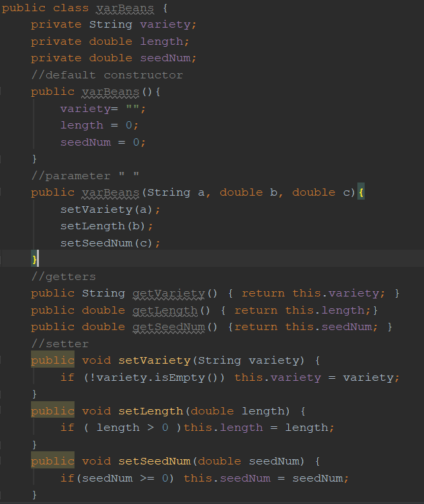The width and height of the screenshot is (424, 504).
Task: Click the 'double length' setter parameter
Action: [x=238, y=411]
